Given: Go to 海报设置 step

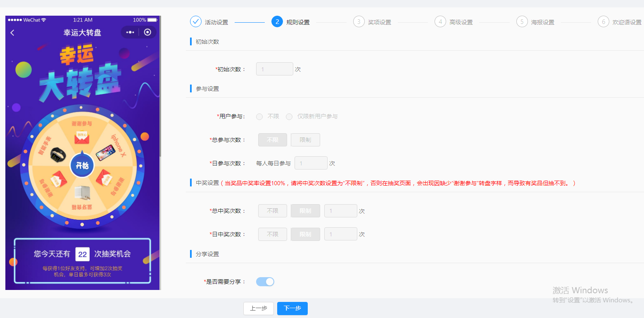Looking at the screenshot, I should (x=543, y=22).
